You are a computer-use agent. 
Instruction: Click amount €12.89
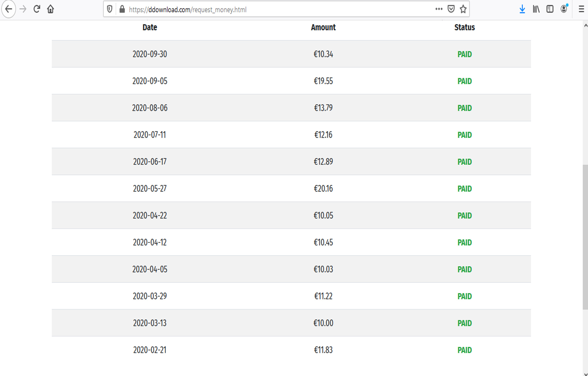[x=323, y=162]
